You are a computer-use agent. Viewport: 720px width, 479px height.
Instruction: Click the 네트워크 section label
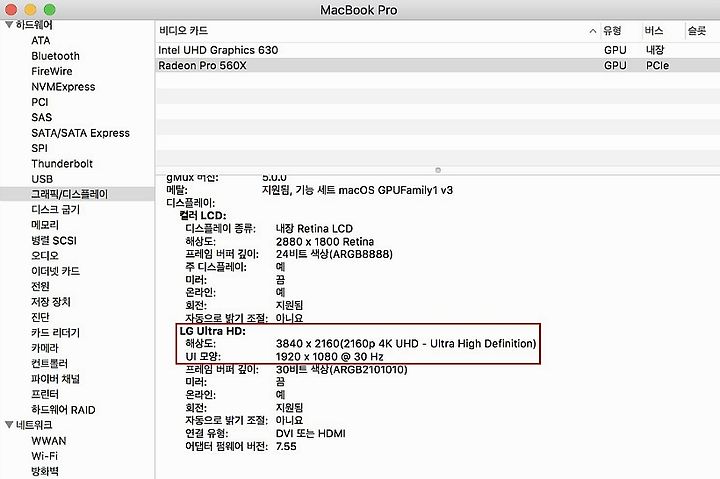click(x=34, y=425)
